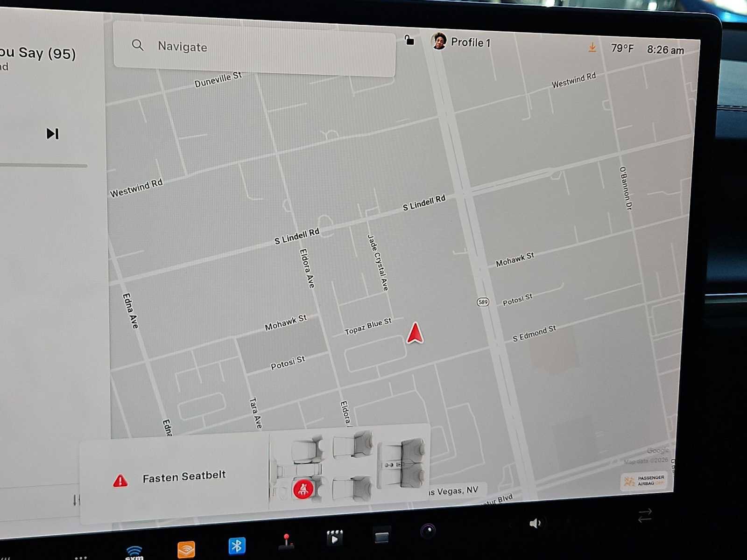Image resolution: width=747 pixels, height=560 pixels.
Task: Open the Toybox joystick icon
Action: (x=287, y=541)
